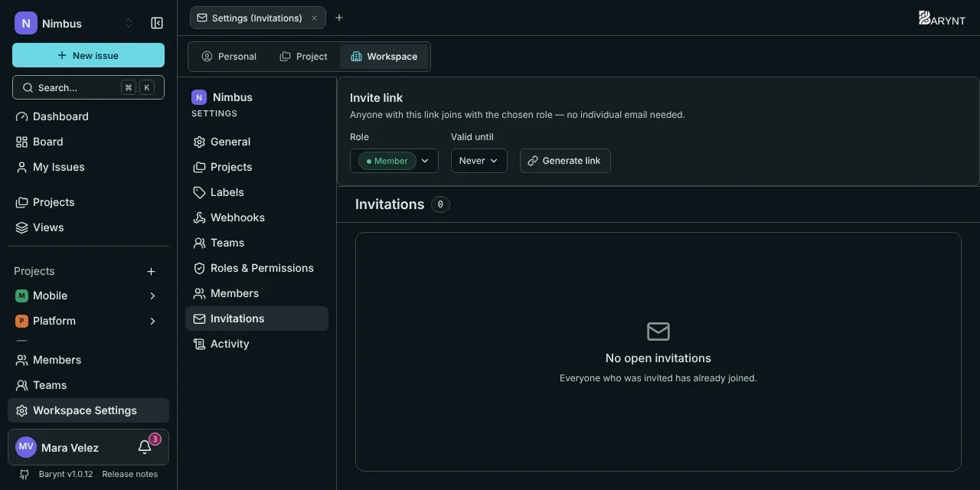Open General settings
Viewport: 980px width, 490px height.
coord(256,142)
